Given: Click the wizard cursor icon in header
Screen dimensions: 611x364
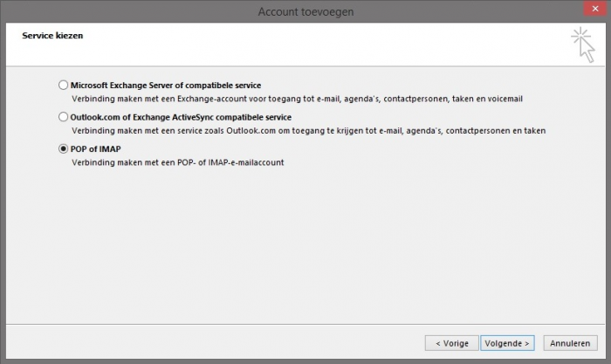Looking at the screenshot, I should point(583,44).
